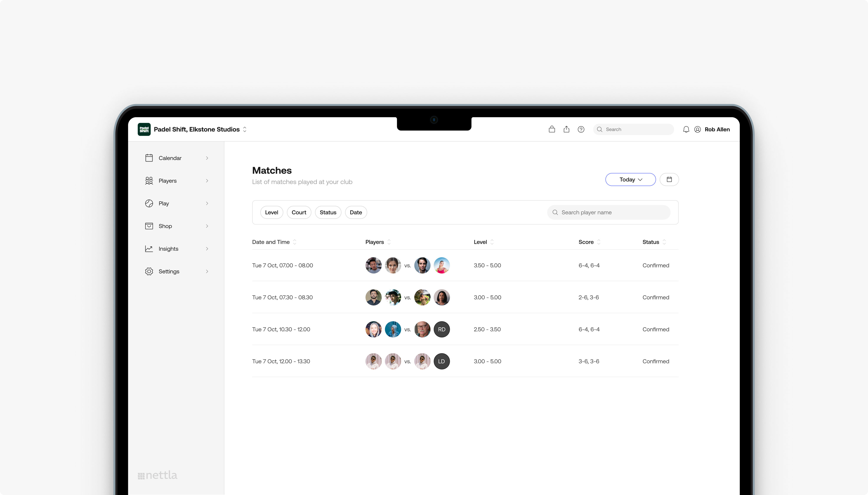This screenshot has width=868, height=495.
Task: Expand the club switcher next to Elkstone Studios
Action: pyautogui.click(x=245, y=129)
